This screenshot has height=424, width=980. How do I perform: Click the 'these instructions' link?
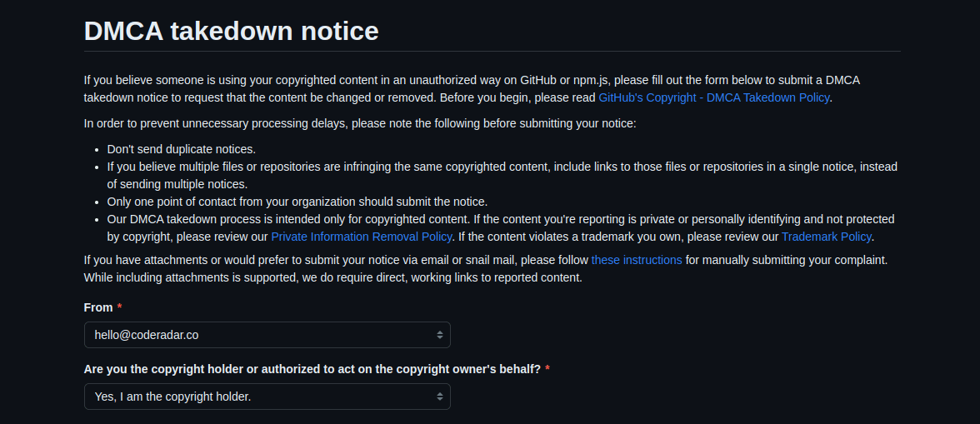coord(636,260)
